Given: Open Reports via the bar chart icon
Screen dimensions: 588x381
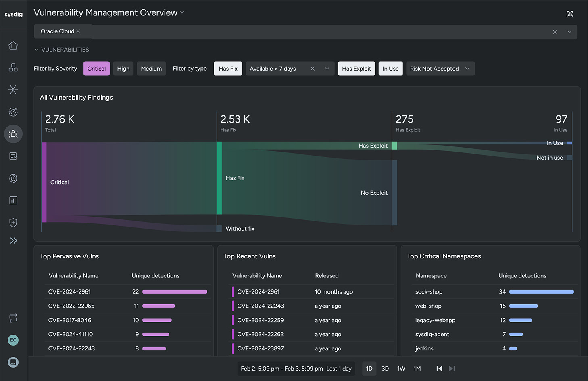Looking at the screenshot, I should [13, 200].
